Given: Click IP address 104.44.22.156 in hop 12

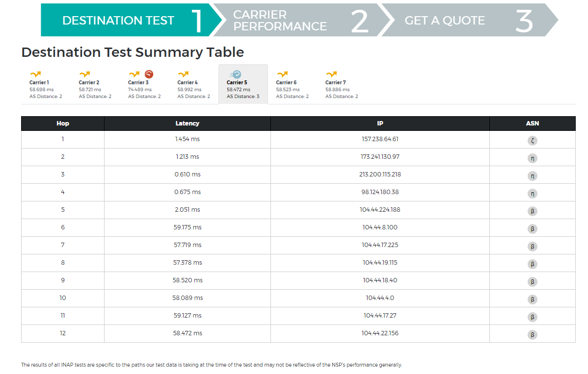Looking at the screenshot, I should pyautogui.click(x=380, y=333).
